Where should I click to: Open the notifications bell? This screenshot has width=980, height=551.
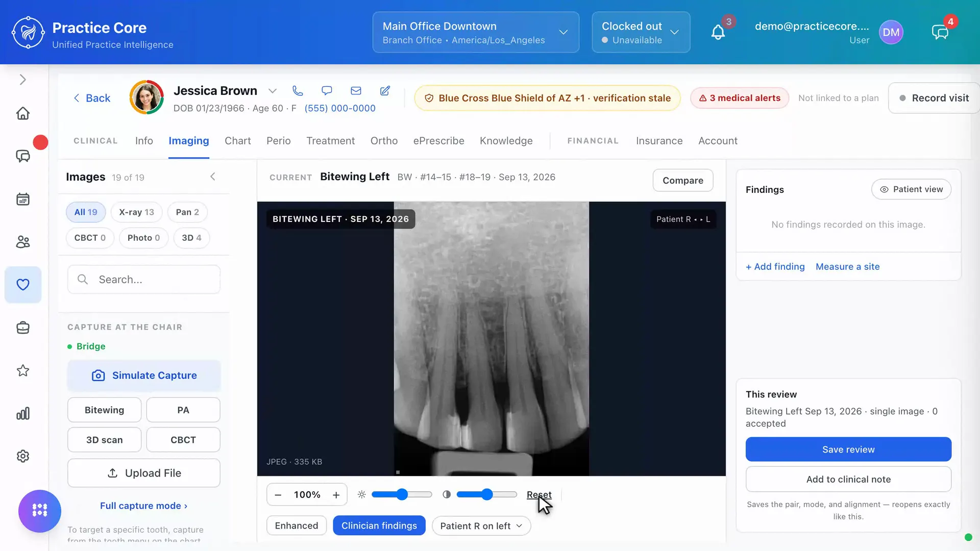718,33
